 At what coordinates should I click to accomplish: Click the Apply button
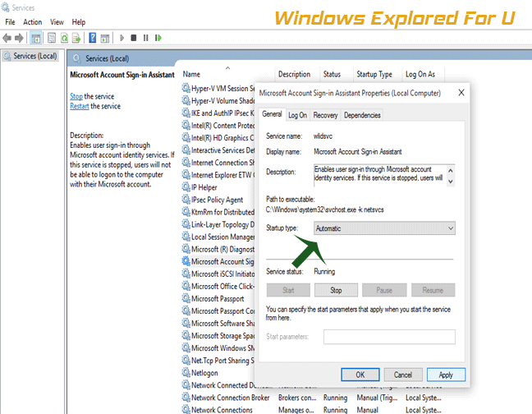[446, 375]
